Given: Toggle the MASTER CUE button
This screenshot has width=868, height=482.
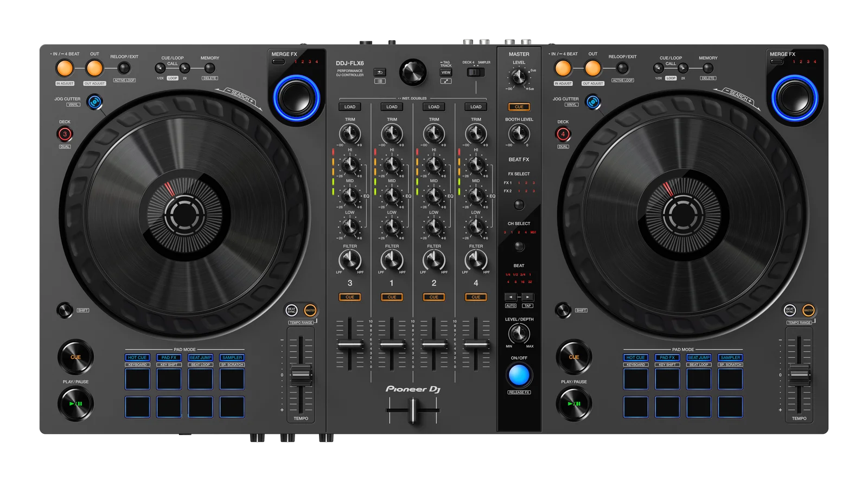Looking at the screenshot, I should coord(519,107).
